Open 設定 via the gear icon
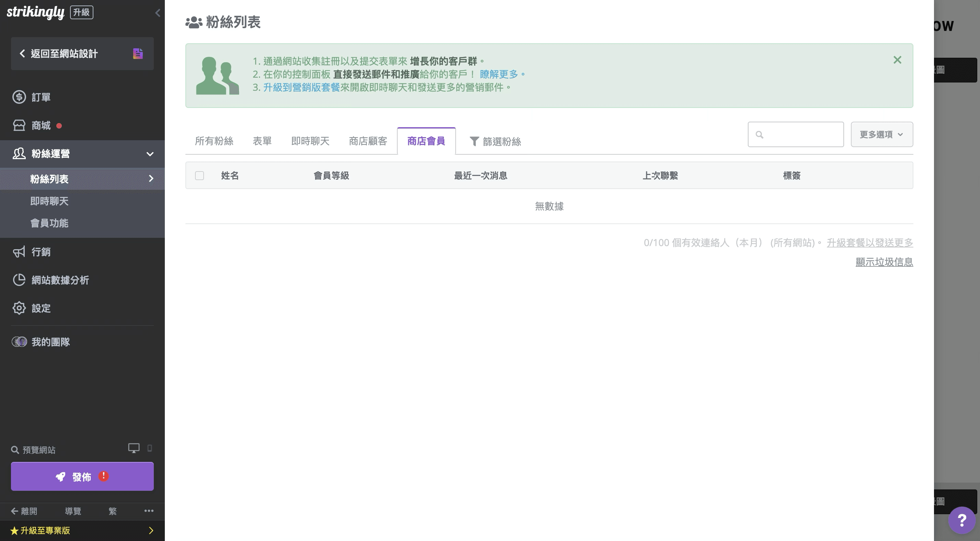The width and height of the screenshot is (980, 541). pyautogui.click(x=20, y=308)
